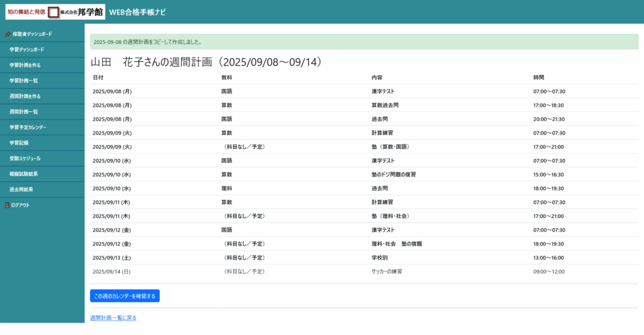Open the 学習計画一覧 page
Screen dimensions: 644x335
pos(23,80)
